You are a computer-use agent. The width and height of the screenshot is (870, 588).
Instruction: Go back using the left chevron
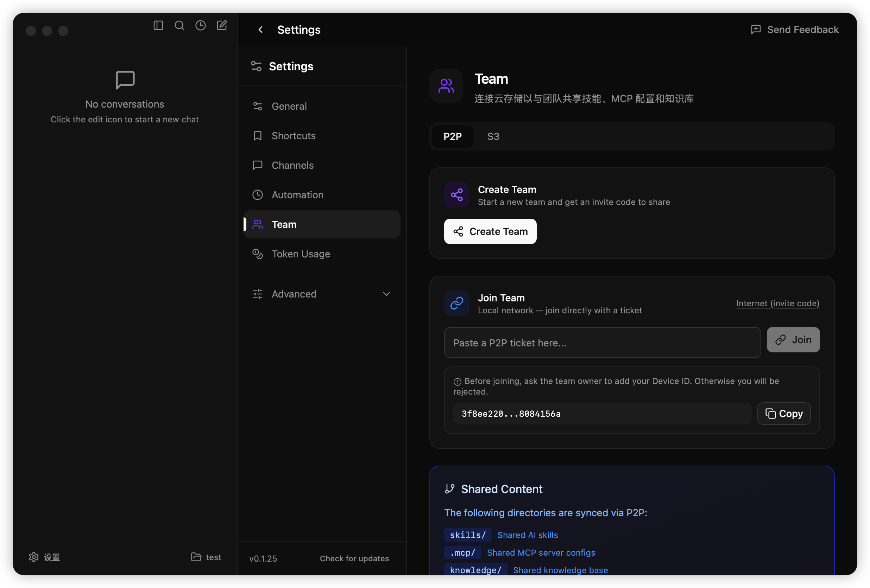click(x=260, y=30)
